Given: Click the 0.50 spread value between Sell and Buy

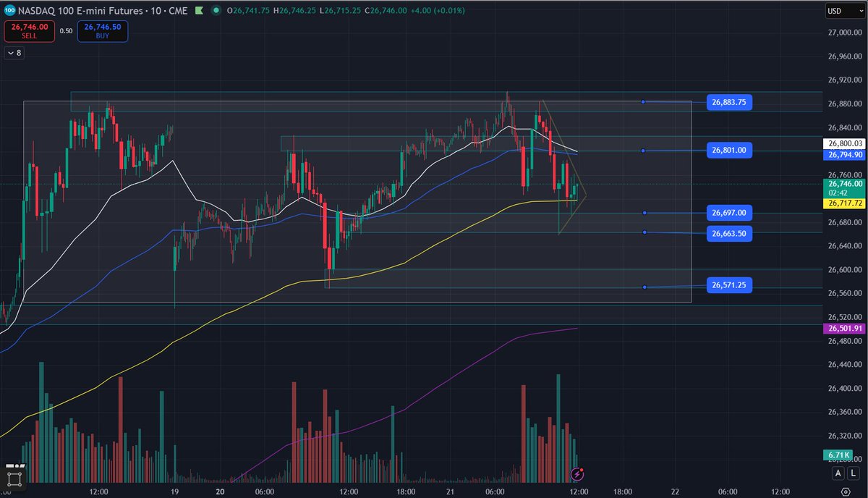Looking at the screenshot, I should point(66,31).
